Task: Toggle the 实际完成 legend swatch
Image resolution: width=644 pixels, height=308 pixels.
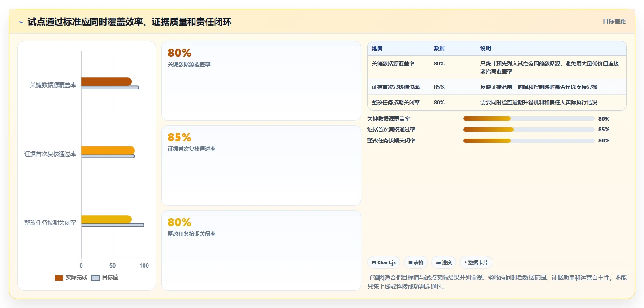Action: [59, 277]
